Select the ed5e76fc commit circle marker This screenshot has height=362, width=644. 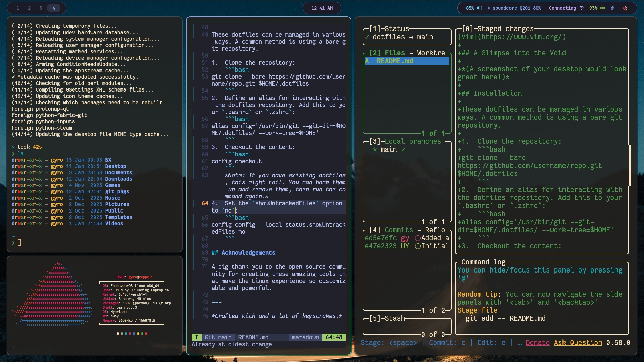coord(418,238)
